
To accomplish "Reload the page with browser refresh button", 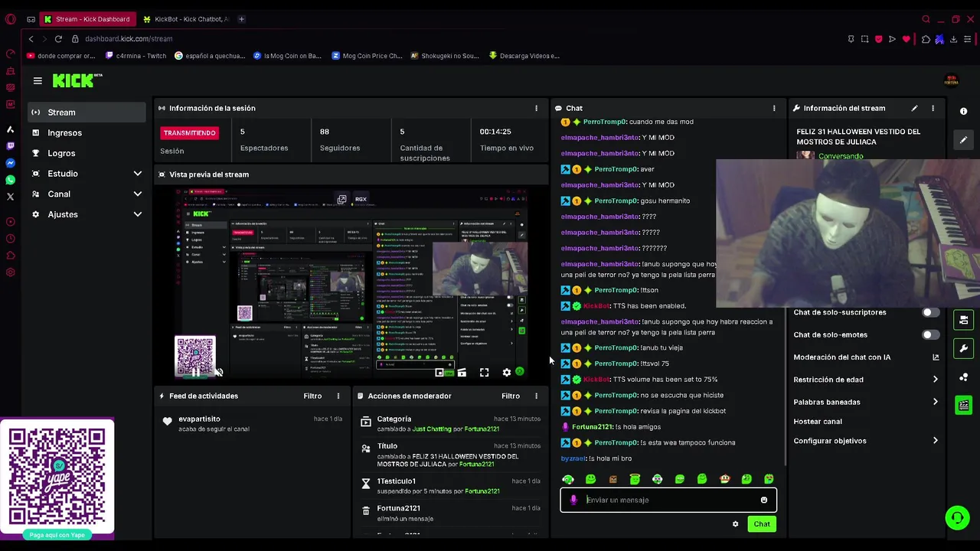I will [x=58, y=39].
